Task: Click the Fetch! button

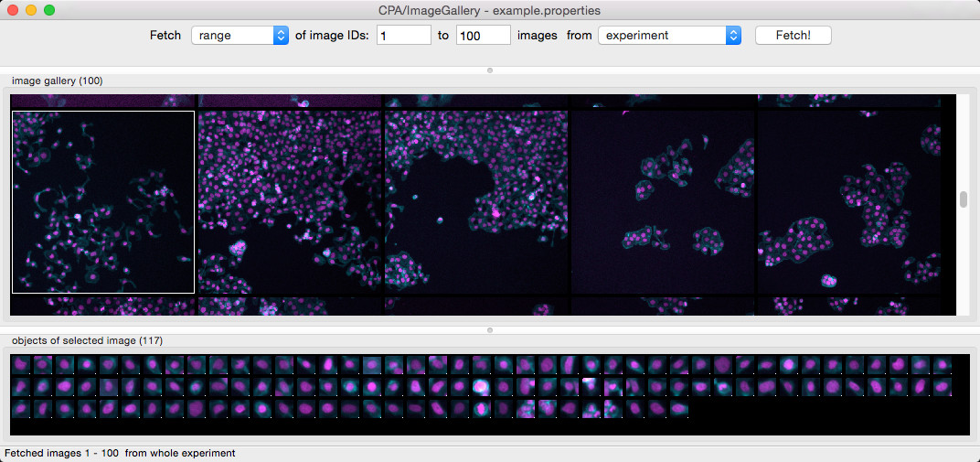Action: click(794, 36)
